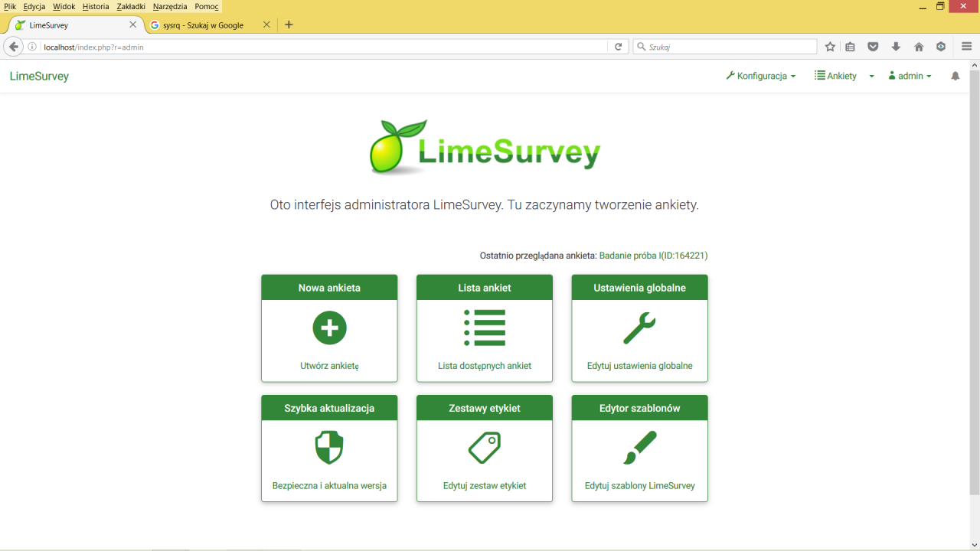The image size is (980, 551).
Task: Open Historia menu
Action: tap(96, 6)
